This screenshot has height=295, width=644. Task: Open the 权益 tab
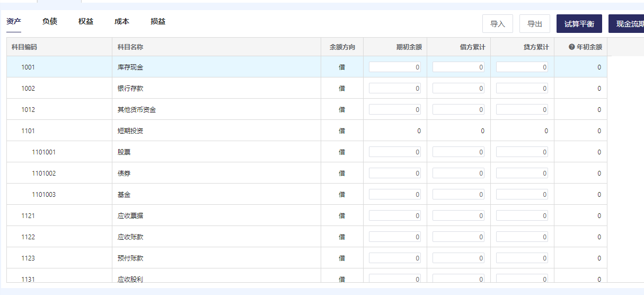[x=86, y=22]
